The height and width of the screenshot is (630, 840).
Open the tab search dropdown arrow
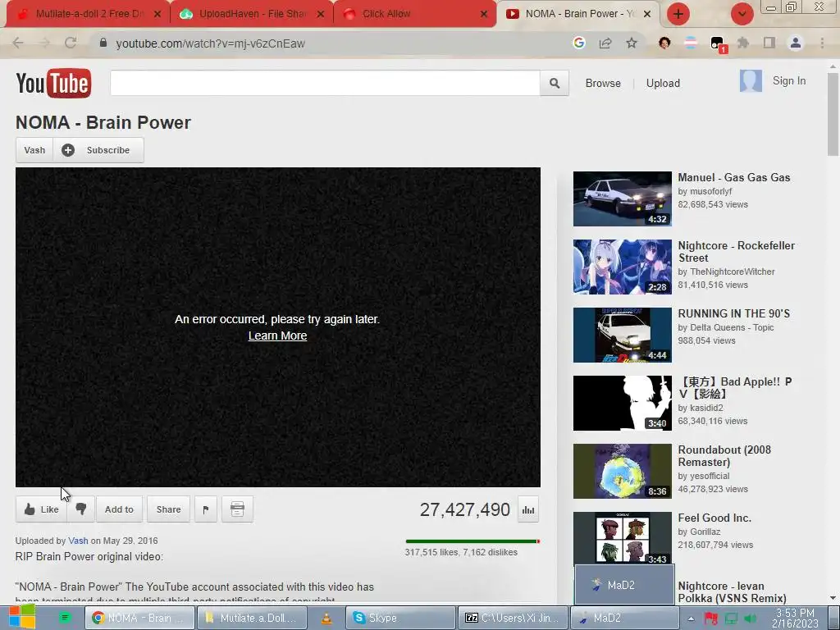[742, 14]
